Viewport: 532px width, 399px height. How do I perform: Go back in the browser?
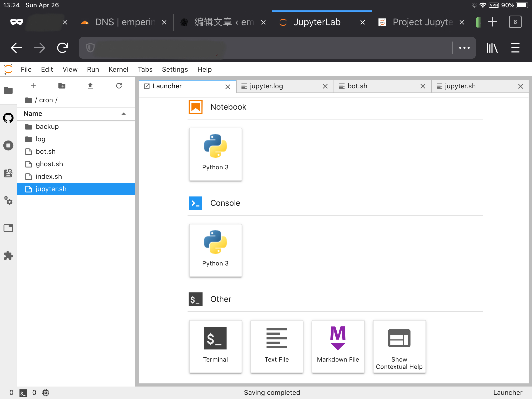click(x=17, y=48)
